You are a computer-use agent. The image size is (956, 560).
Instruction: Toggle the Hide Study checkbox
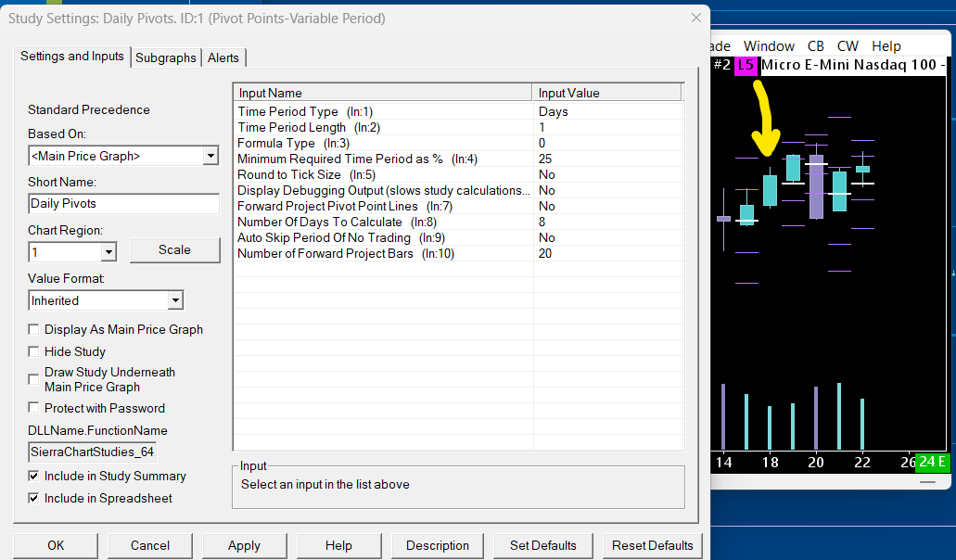[34, 351]
